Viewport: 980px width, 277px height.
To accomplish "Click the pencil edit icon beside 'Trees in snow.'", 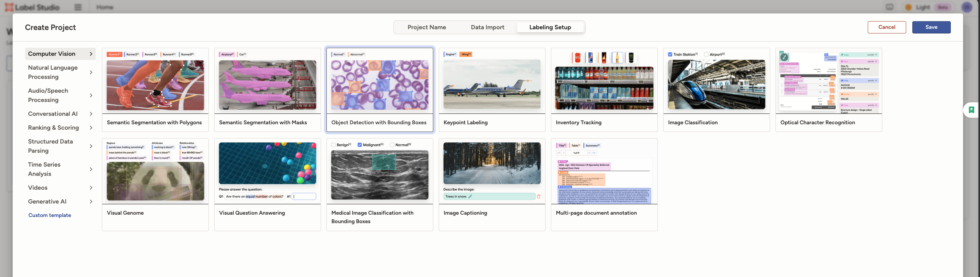I will [x=470, y=197].
